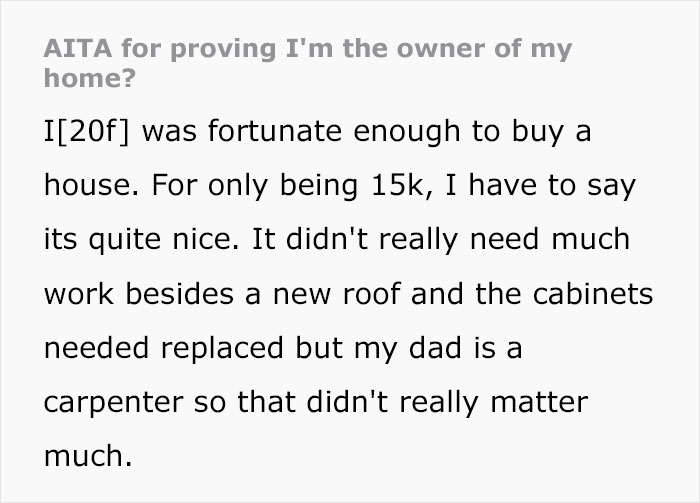Click the word "home?" in the title
Screen dimensions: 700x503
pos(90,78)
